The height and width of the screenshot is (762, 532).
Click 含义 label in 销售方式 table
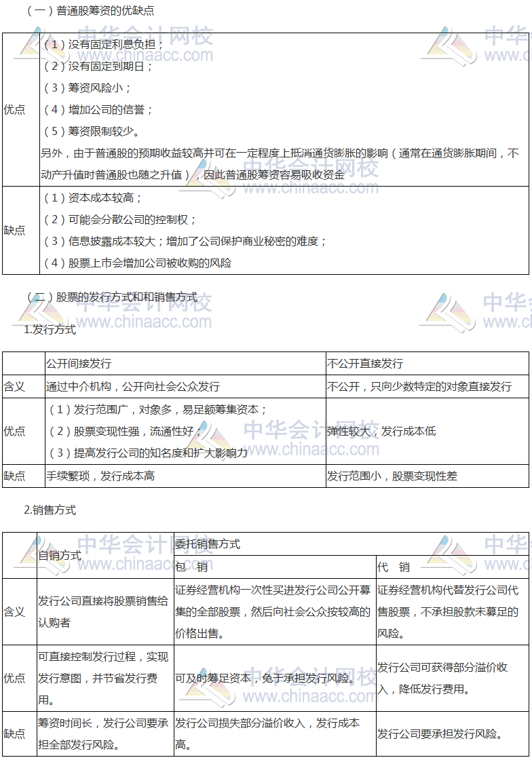click(x=14, y=612)
